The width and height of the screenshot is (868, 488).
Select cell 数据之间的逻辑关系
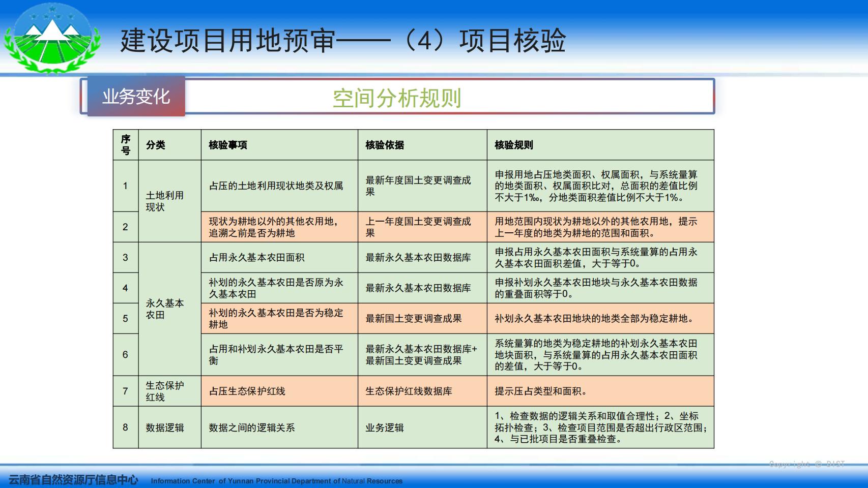click(279, 427)
